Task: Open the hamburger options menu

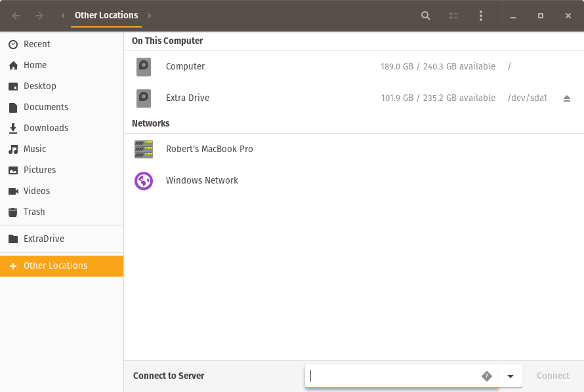Action: click(481, 15)
